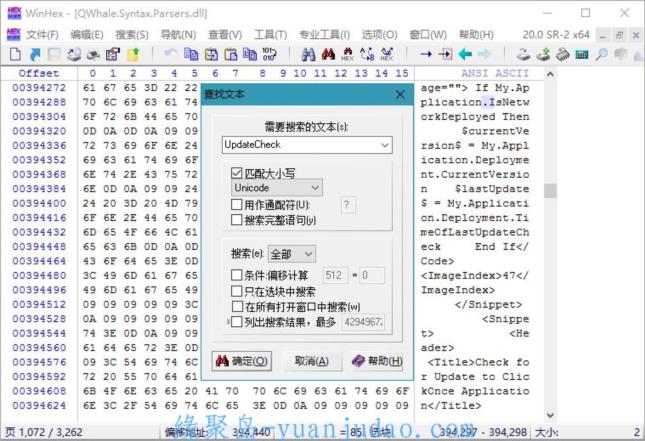Check 在所有打开窗口中搜索 checkbox
The image size is (645, 441).
click(x=237, y=306)
